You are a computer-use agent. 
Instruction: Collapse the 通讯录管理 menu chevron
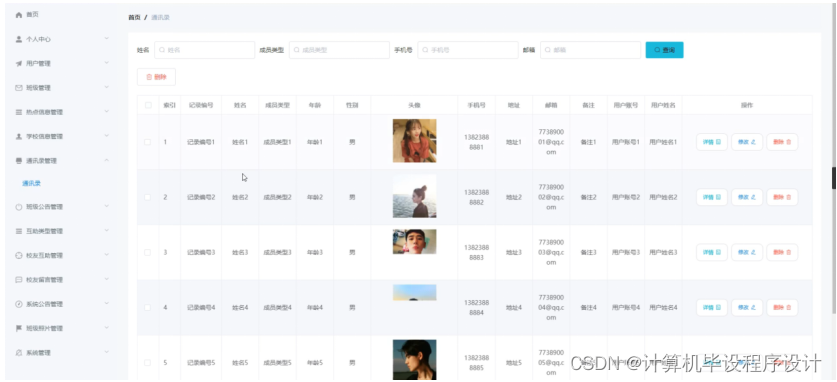click(x=107, y=161)
